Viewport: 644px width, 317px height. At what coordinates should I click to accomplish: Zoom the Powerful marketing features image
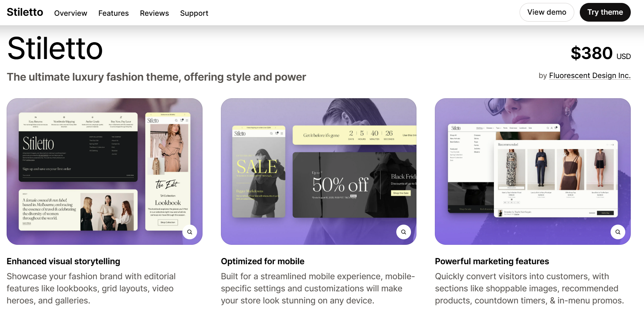(618, 232)
